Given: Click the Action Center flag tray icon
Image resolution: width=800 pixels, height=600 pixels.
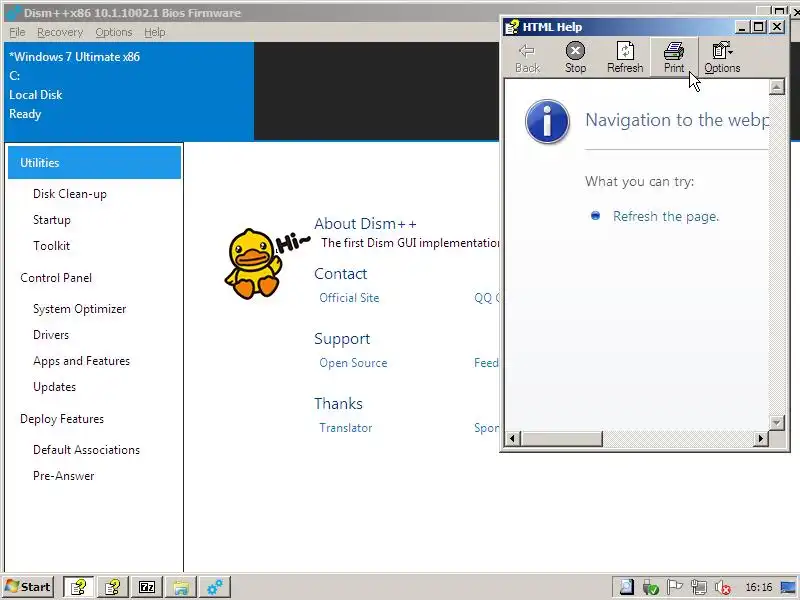Looking at the screenshot, I should pos(674,587).
